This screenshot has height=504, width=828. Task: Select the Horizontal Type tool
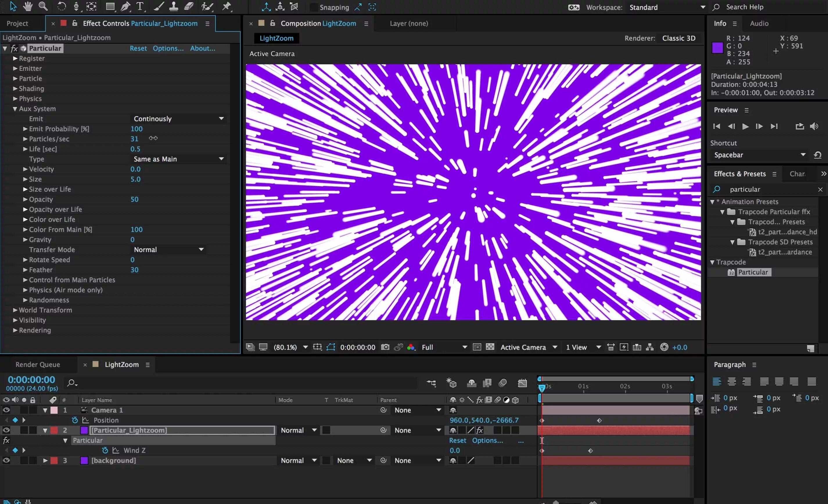[140, 6]
